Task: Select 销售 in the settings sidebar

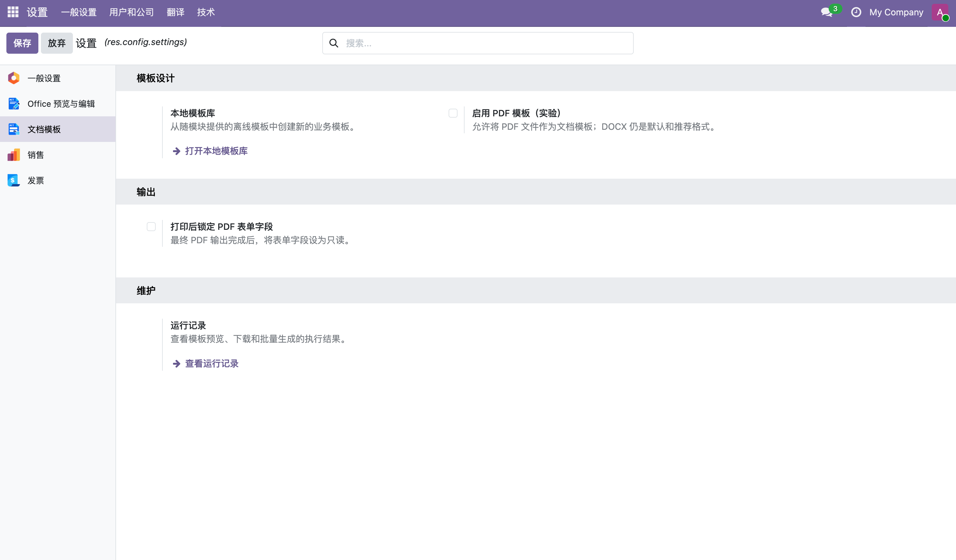Action: pyautogui.click(x=58, y=155)
